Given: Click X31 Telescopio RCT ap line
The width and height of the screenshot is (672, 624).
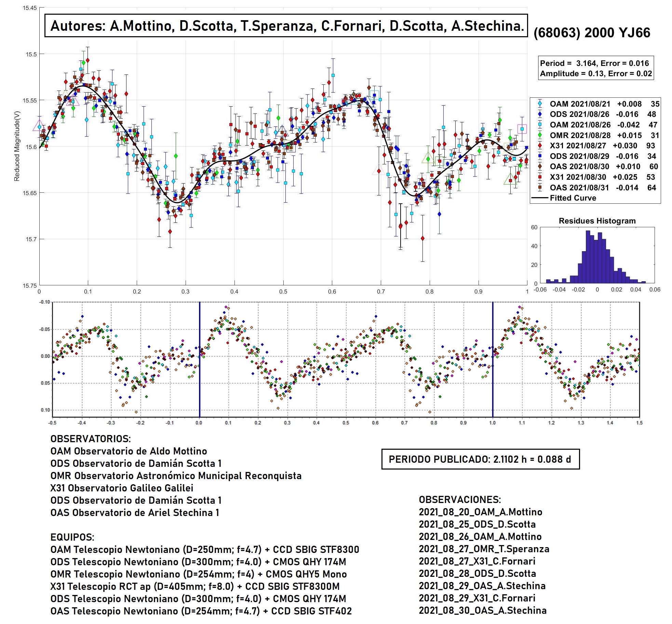Looking at the screenshot, I should [x=195, y=586].
